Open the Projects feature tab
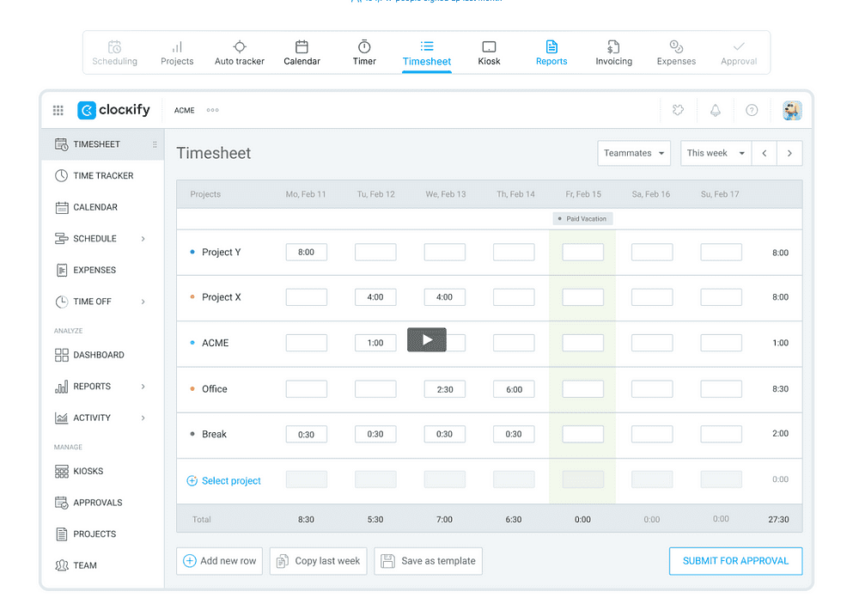Screen dimensions: 859x616 pyautogui.click(x=177, y=52)
